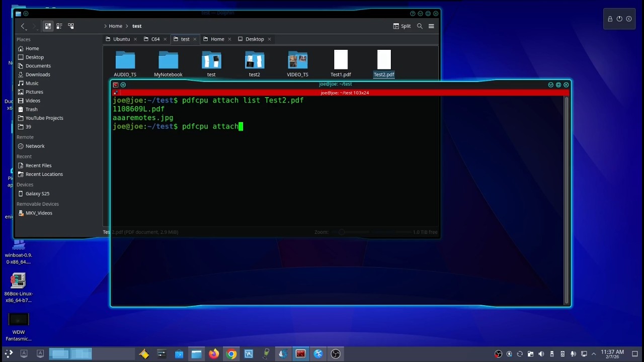Open the search icon in Dolphin toolbar
The height and width of the screenshot is (362, 644).
coord(420,26)
